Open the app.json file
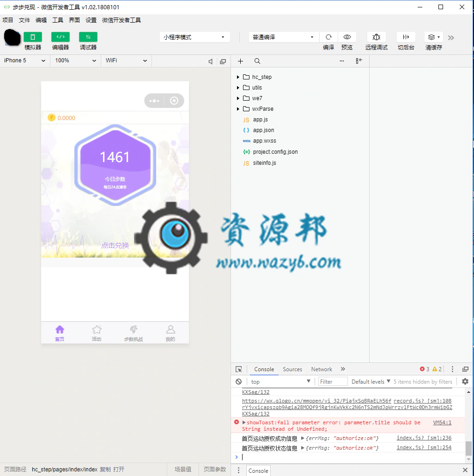474x476 pixels. (263, 130)
